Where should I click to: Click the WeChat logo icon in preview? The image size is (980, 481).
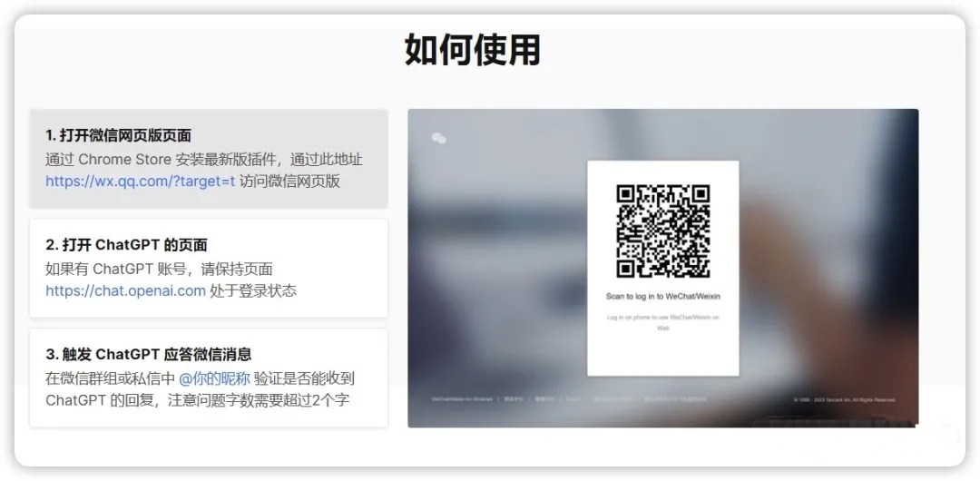[x=439, y=138]
